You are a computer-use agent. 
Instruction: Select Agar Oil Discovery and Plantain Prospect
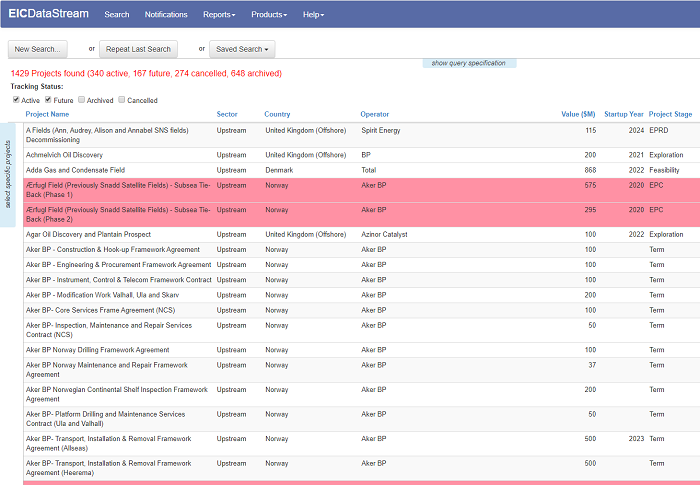tap(362, 234)
